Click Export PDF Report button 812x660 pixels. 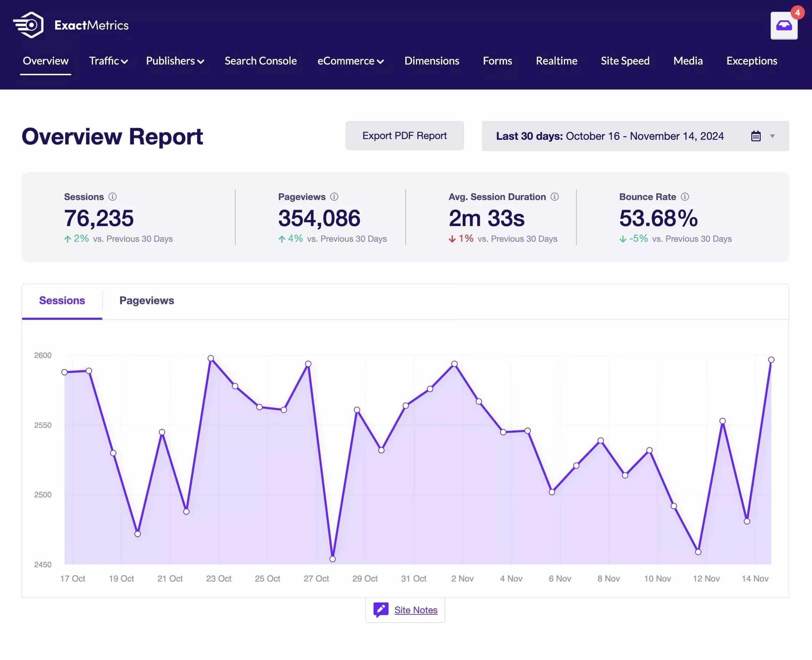pyautogui.click(x=404, y=136)
